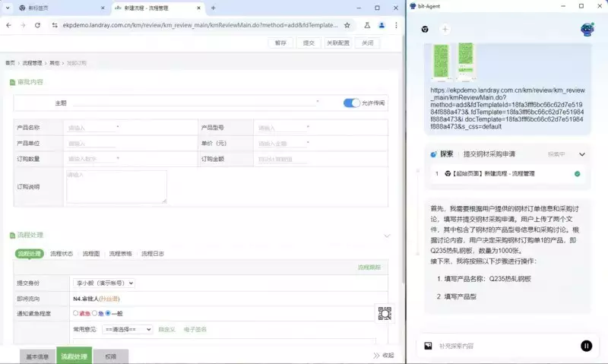This screenshot has height=364, width=608.
Task: Click the 提交 button
Action: (x=309, y=43)
